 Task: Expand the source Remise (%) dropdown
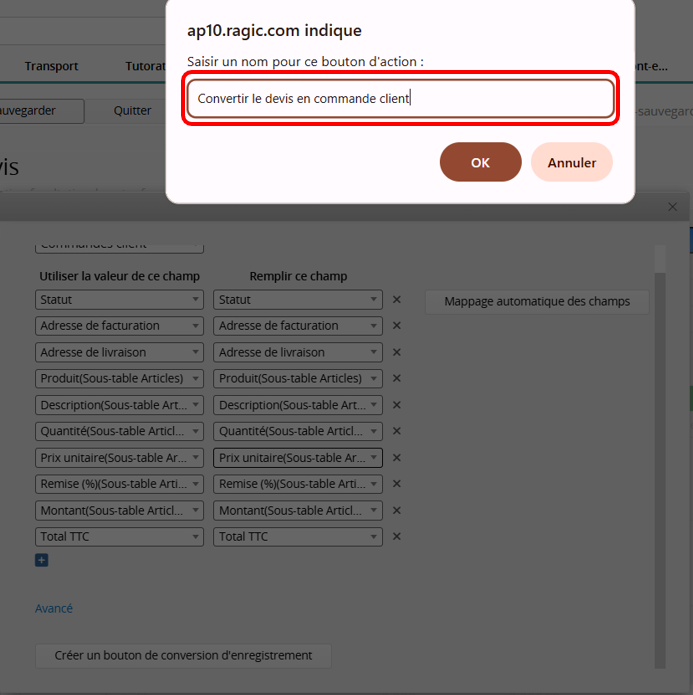[x=119, y=484]
